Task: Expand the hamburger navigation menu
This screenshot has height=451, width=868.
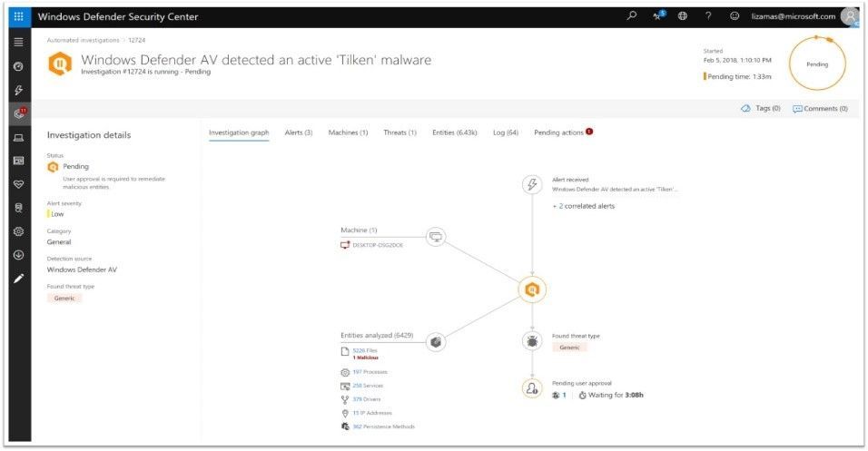Action: 18,42
